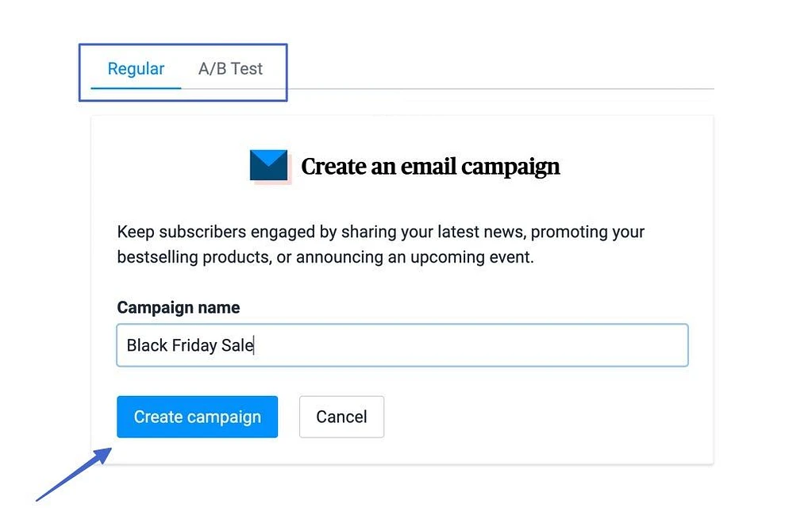This screenshot has width=812, height=527.
Task: Place cursor after 'Sale' in input
Action: pos(253,346)
